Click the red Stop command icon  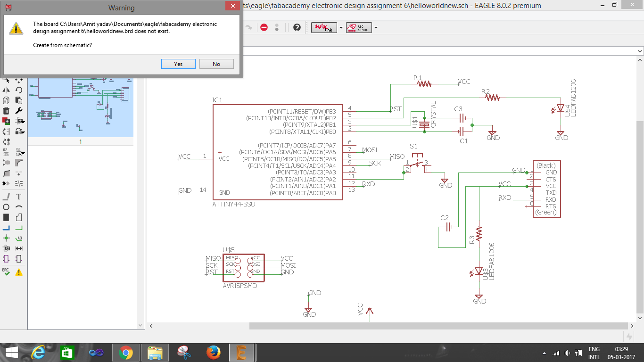click(x=264, y=27)
